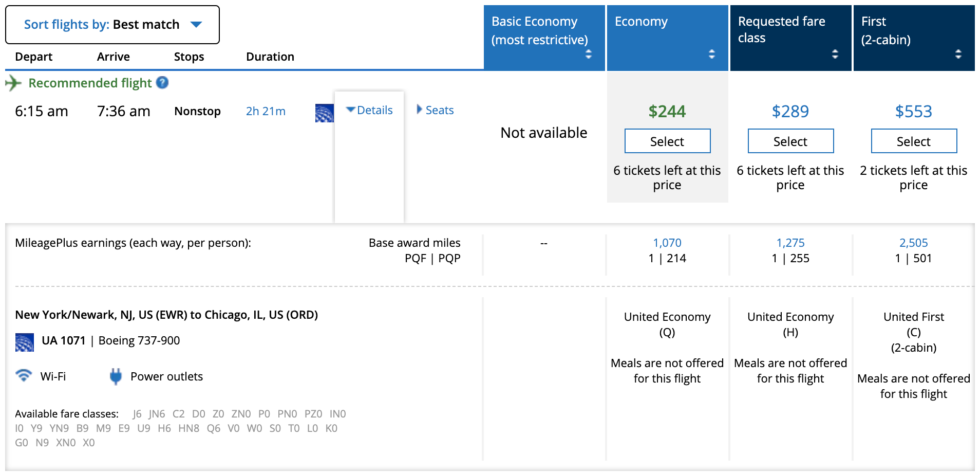Sort by Requested fare class arrows
This screenshot has width=980, height=472.
835,54
